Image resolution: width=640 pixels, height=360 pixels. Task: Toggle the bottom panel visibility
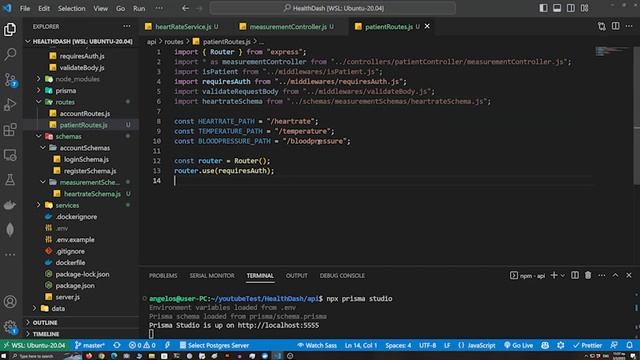[557, 8]
